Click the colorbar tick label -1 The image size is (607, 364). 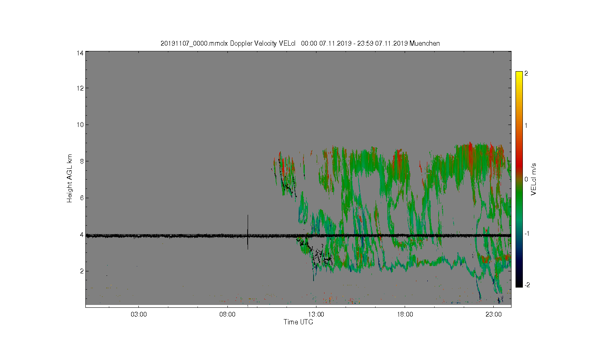click(x=527, y=233)
